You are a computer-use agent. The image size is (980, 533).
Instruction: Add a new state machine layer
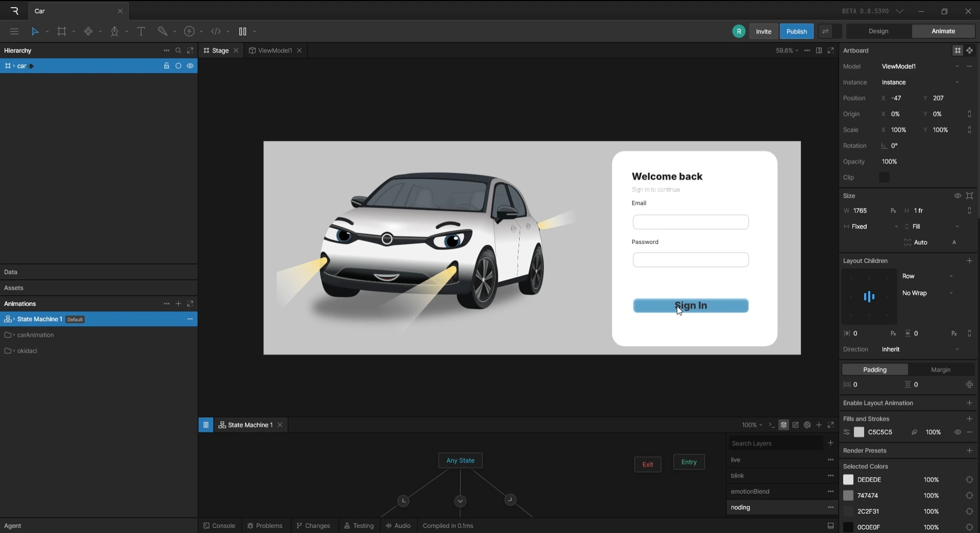pyautogui.click(x=831, y=443)
